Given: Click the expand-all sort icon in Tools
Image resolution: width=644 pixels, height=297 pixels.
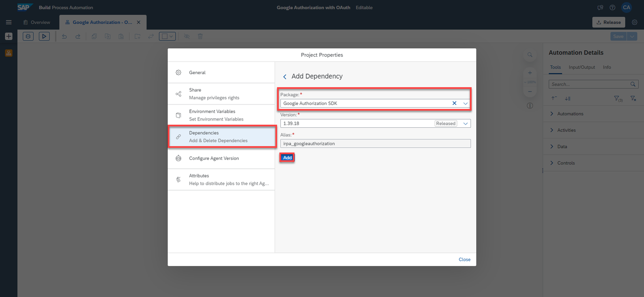Looking at the screenshot, I should pyautogui.click(x=568, y=98).
